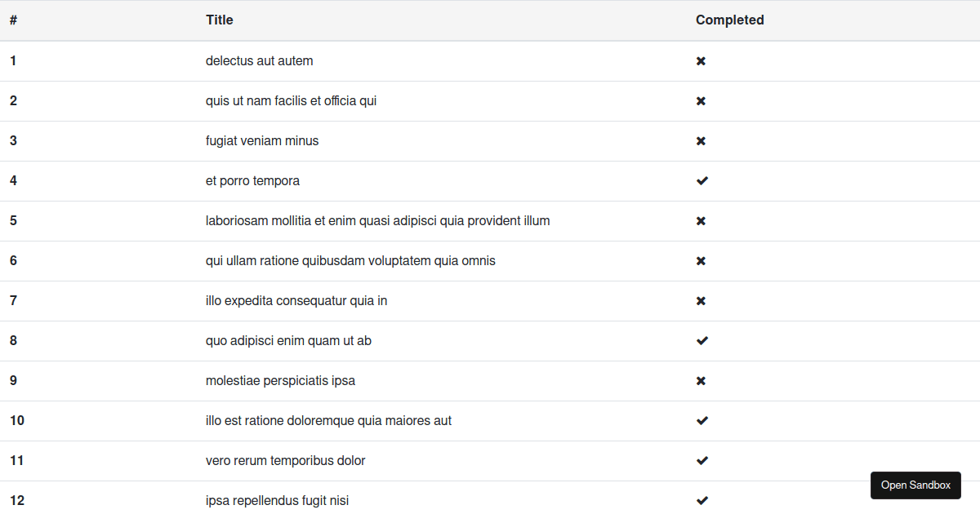The height and width of the screenshot is (514, 980).
Task: Click the checkmark icon for 'et porro tempora'
Action: point(702,180)
